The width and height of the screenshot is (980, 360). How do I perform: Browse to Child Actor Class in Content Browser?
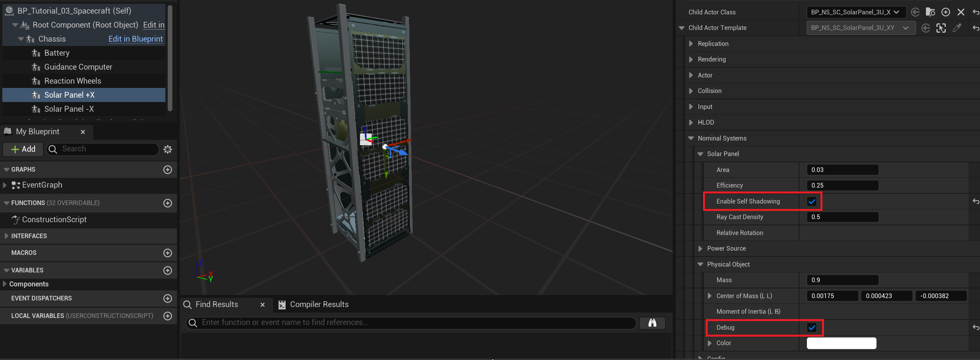(930, 12)
